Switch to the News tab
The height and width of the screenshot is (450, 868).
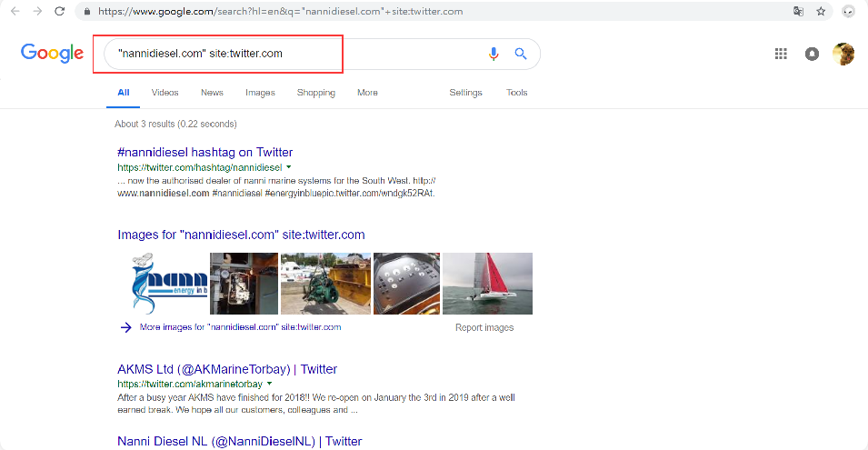click(212, 93)
